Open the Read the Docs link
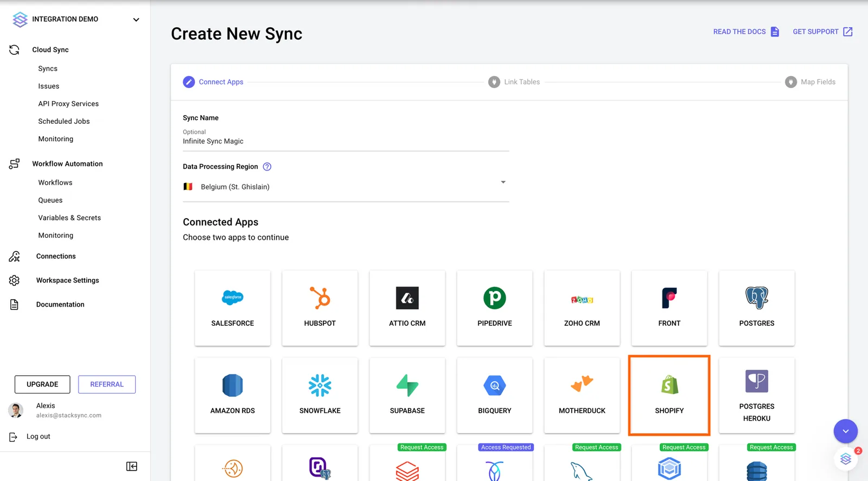This screenshot has width=868, height=481. [x=746, y=31]
